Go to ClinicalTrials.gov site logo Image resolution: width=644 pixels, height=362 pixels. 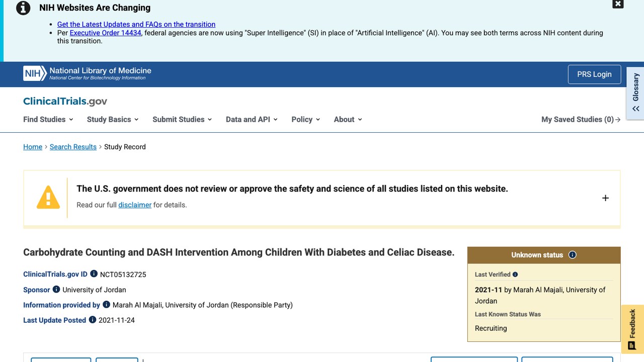point(65,101)
